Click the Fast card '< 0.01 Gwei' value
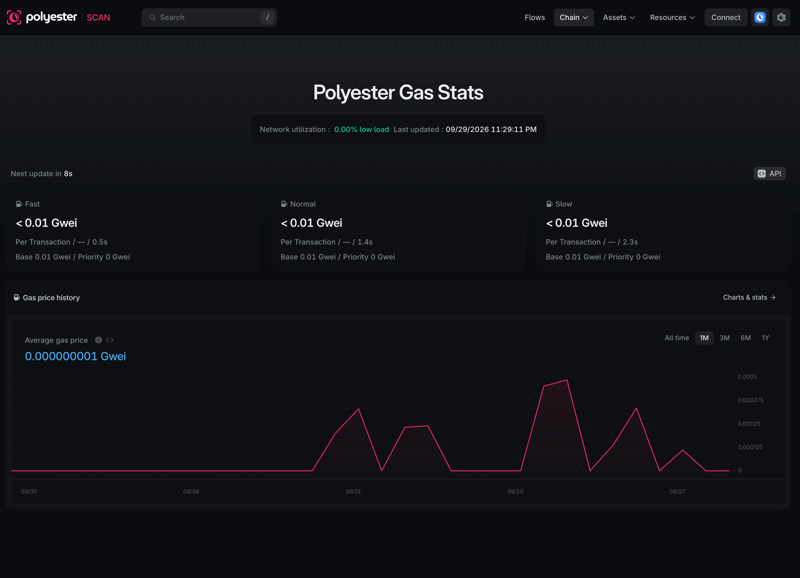Screen dimensions: 800x578 (46, 223)
